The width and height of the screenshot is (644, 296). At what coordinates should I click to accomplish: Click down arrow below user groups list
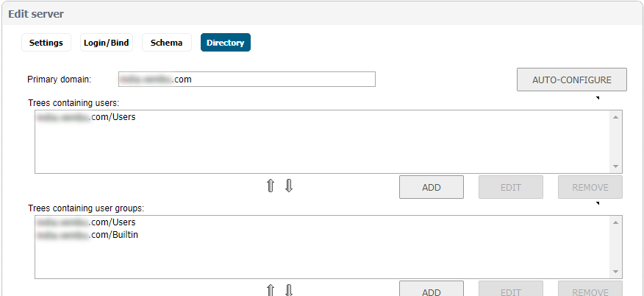(289, 290)
